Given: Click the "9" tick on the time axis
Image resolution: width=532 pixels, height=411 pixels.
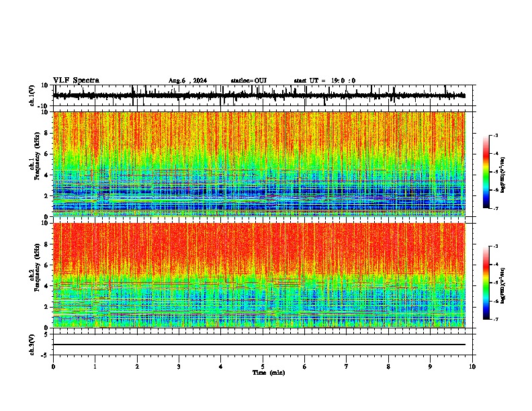Looking at the screenshot, I should [430, 367].
